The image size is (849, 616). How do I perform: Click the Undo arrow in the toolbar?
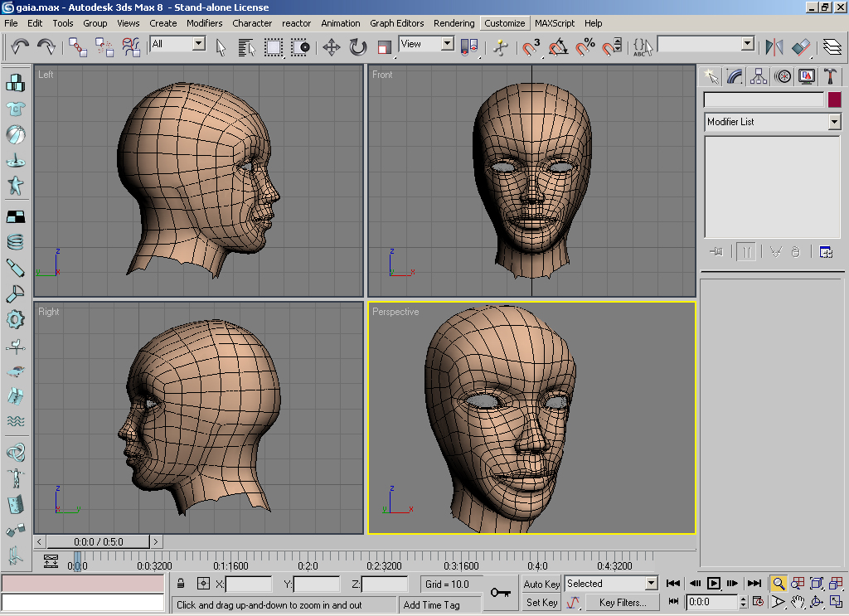click(19, 46)
